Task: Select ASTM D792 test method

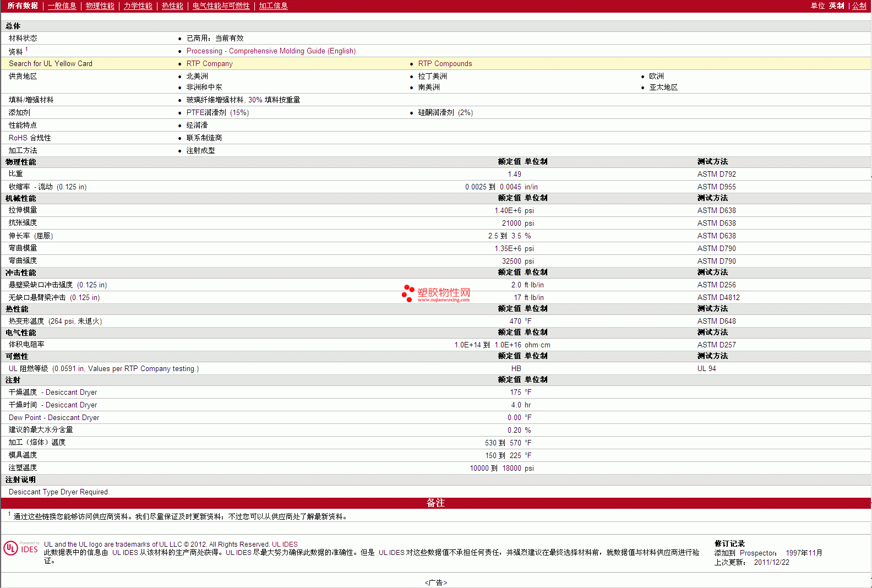Action: pos(716,174)
